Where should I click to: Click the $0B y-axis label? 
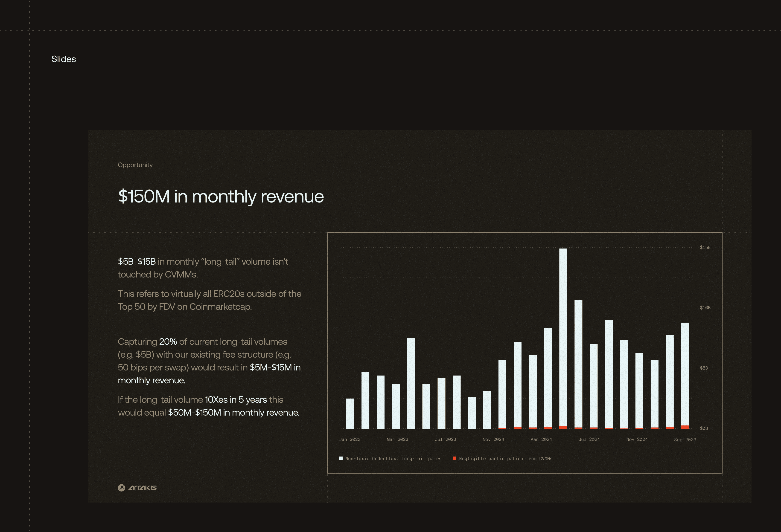pyautogui.click(x=704, y=428)
